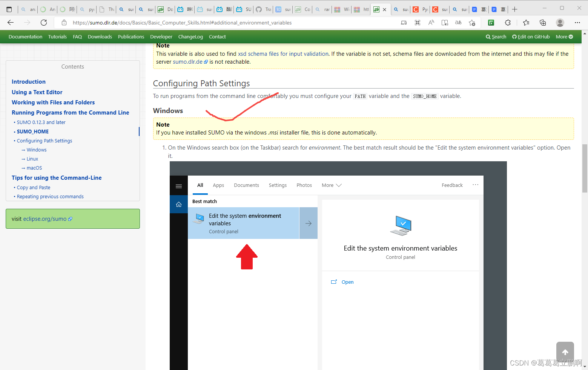The width and height of the screenshot is (588, 370).
Task: Open Immersive Reader book icon
Action: (x=445, y=23)
